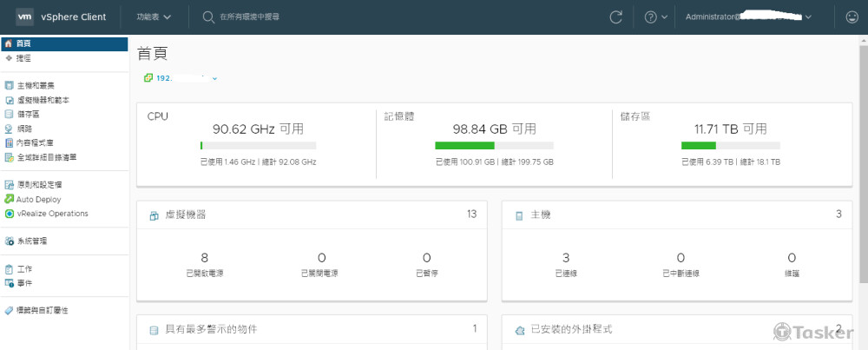This screenshot has width=868, height=350.
Task: Open 系統管理 in the sidebar
Action: tap(31, 241)
